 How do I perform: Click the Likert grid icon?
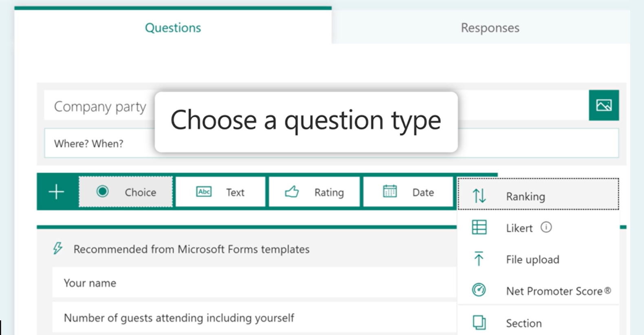click(479, 227)
